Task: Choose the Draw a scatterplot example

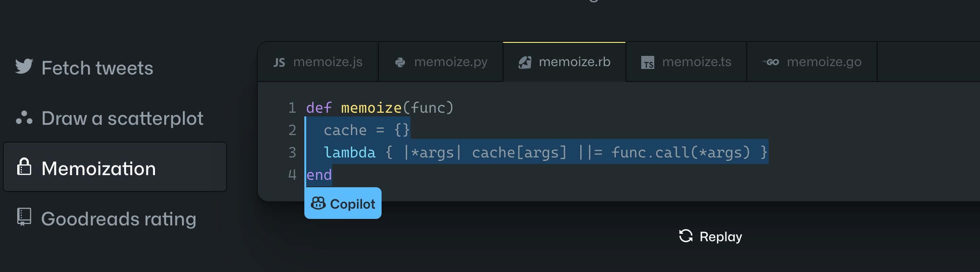Action: pyautogui.click(x=109, y=118)
